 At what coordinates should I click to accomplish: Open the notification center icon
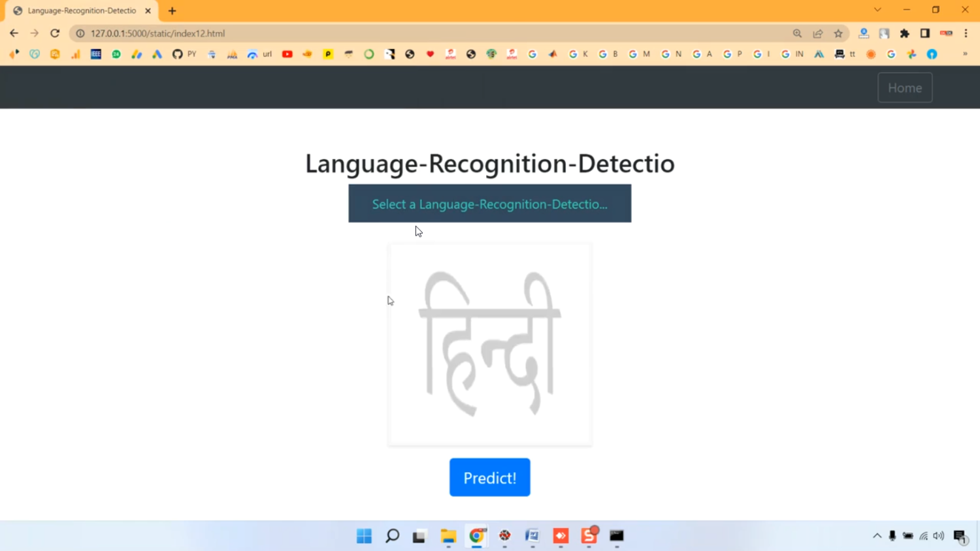click(960, 537)
